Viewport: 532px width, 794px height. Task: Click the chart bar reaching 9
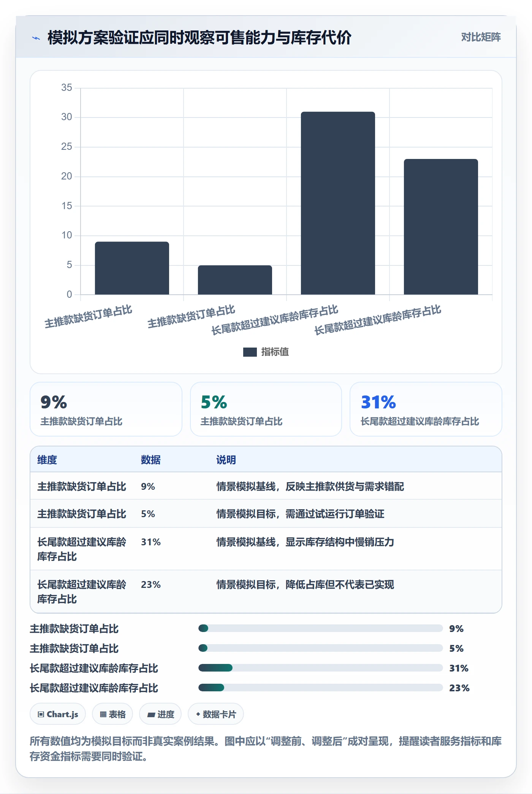[132, 268]
